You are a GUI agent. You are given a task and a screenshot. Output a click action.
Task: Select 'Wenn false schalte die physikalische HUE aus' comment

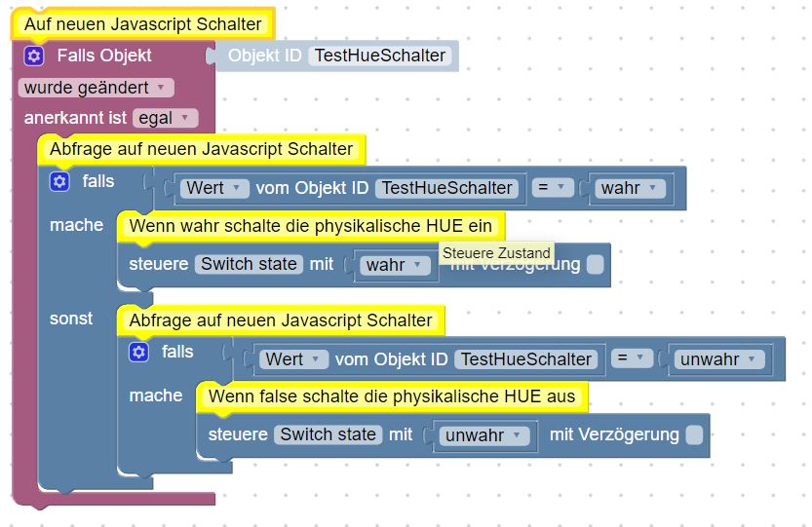coord(392,396)
